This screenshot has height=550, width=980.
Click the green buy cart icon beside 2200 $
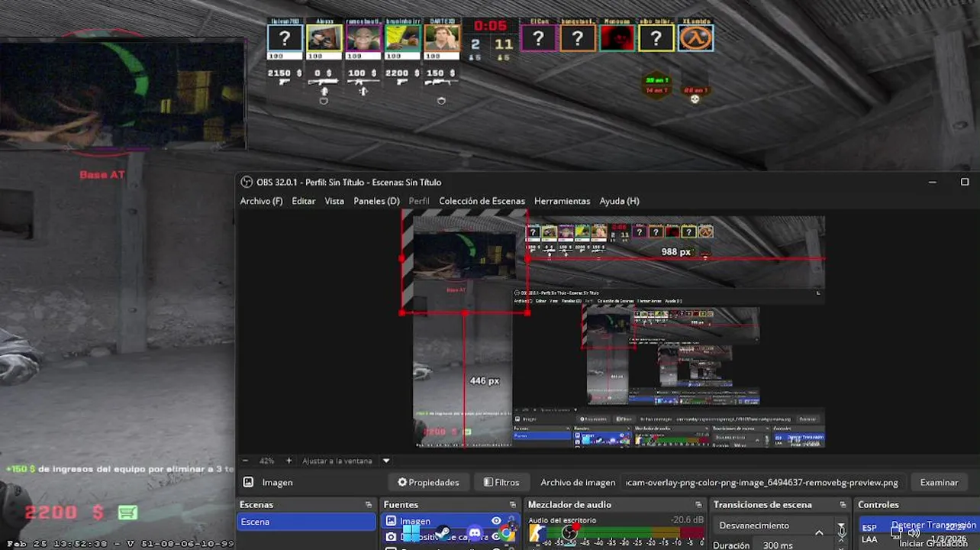(x=127, y=513)
